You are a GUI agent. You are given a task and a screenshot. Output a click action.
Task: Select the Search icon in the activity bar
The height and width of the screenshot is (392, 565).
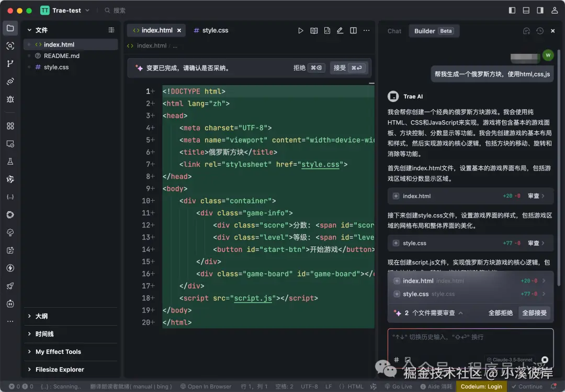10,46
